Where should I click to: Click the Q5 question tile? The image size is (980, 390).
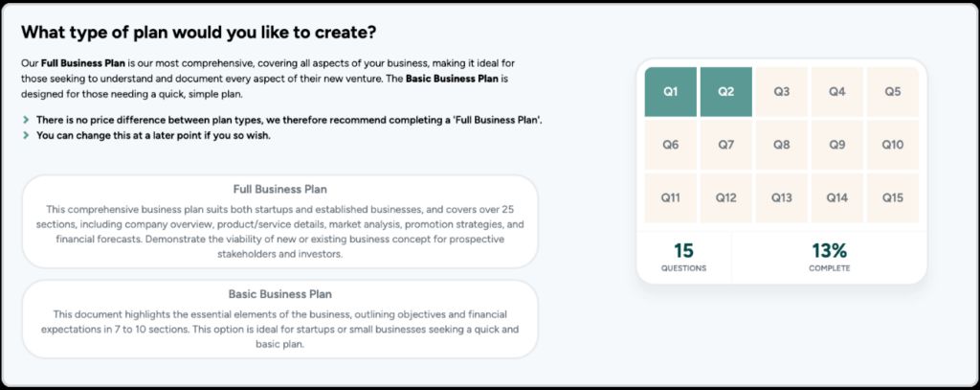(892, 92)
